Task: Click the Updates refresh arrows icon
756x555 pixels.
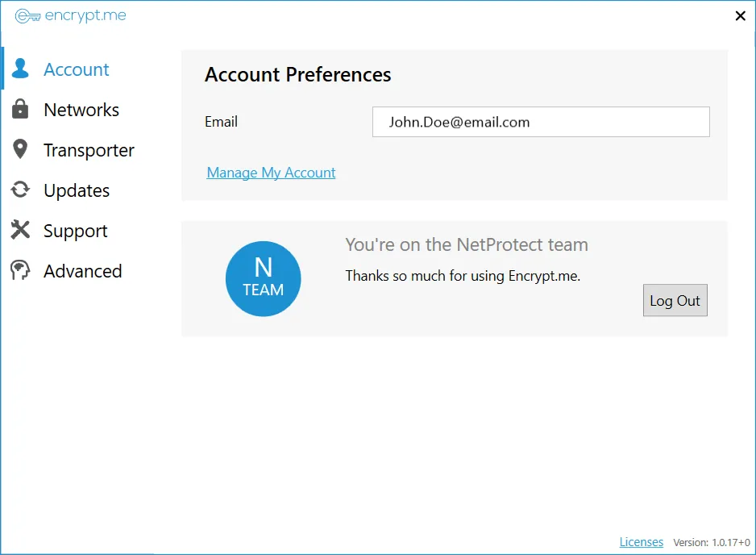Action: click(20, 190)
